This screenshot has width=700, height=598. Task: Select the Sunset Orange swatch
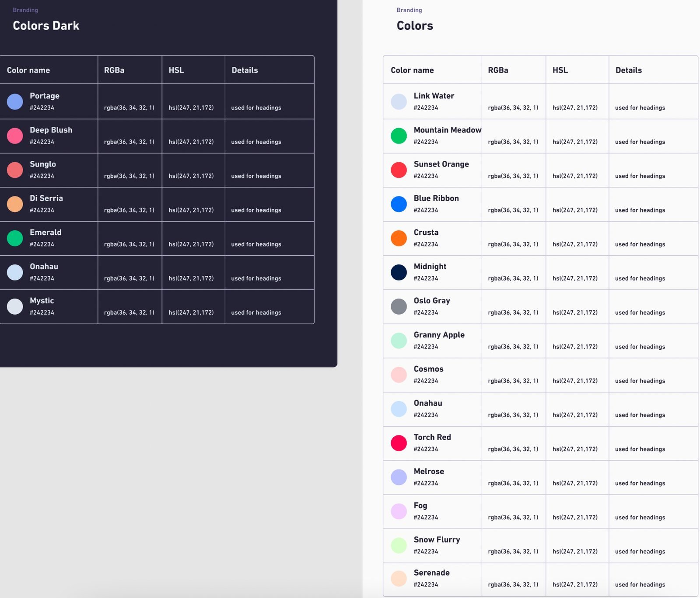399,170
